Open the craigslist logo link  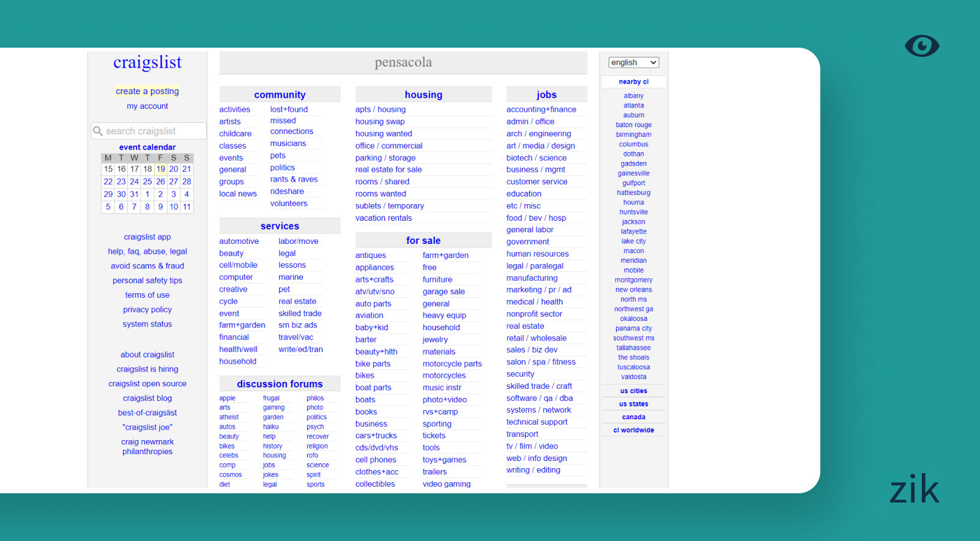[x=147, y=62]
